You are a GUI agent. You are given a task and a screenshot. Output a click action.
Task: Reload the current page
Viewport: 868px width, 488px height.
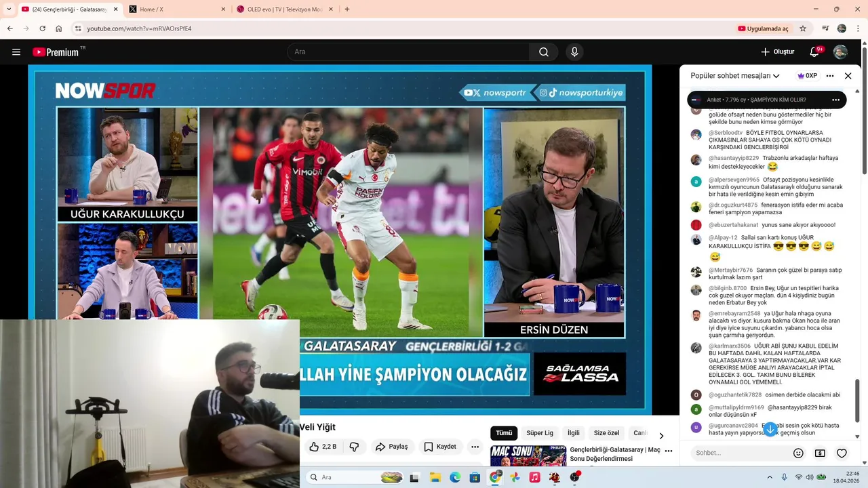point(42,28)
